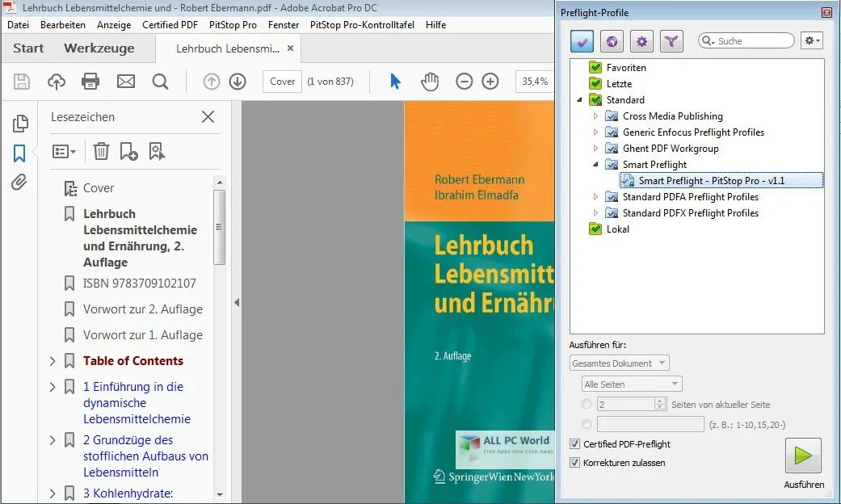Click the email envelope icon
Screen dimensions: 841x504
126,82
